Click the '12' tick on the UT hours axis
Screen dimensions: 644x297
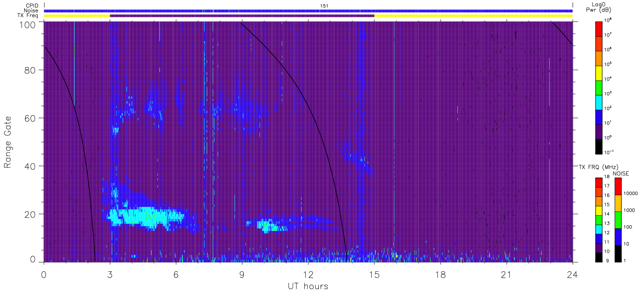308,274
